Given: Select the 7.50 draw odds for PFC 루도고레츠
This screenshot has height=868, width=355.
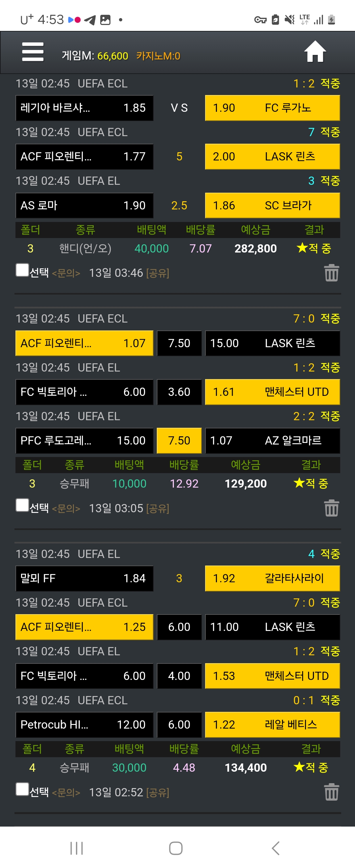Looking at the screenshot, I should coord(179,440).
